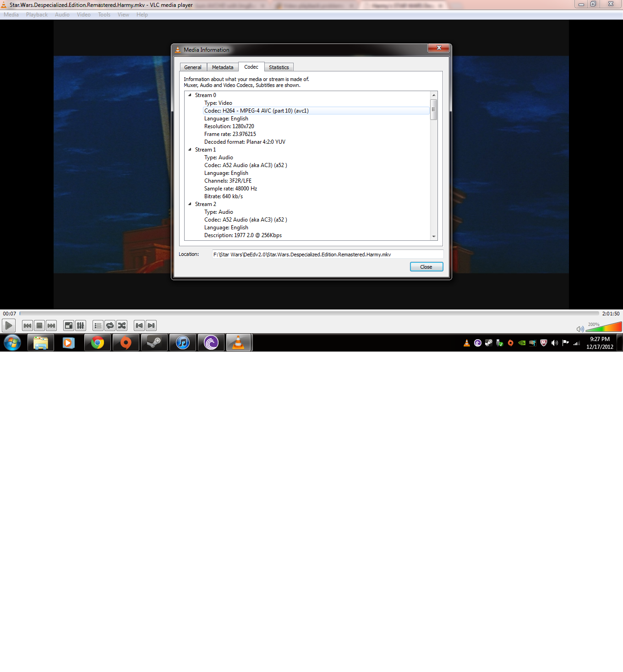Open Windows Explorer from taskbar

[x=41, y=342]
